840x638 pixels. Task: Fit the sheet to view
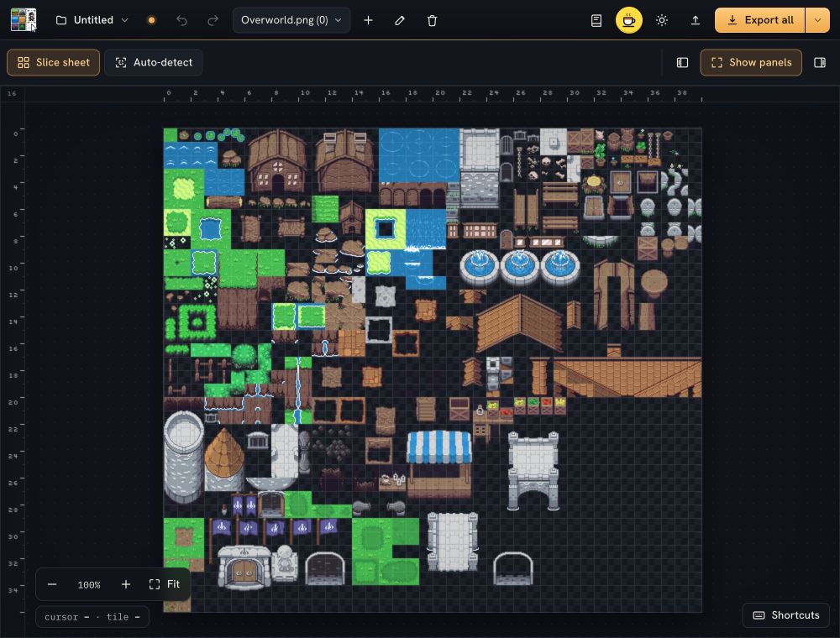pyautogui.click(x=164, y=584)
